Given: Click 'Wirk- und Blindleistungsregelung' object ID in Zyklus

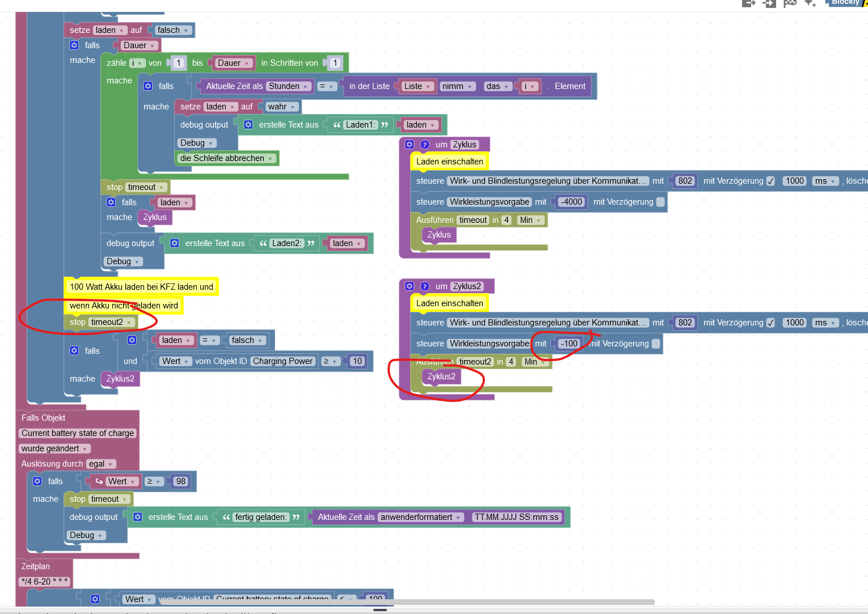Looking at the screenshot, I should click(x=548, y=181).
